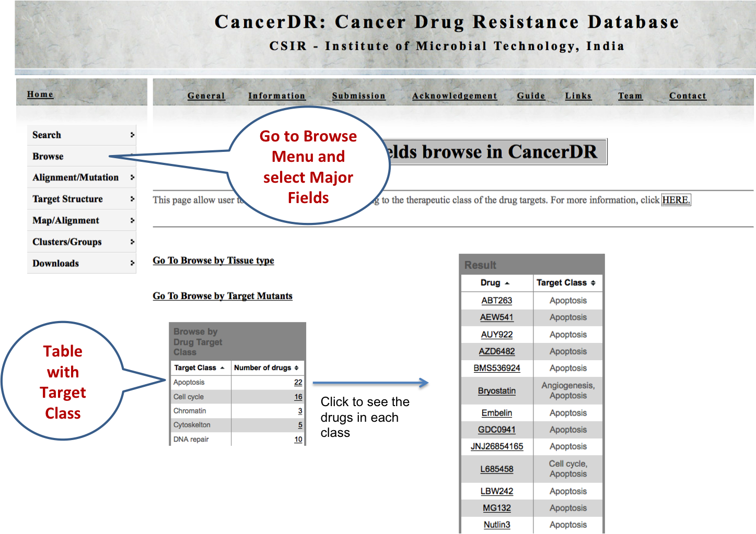
Task: Open the Target Structure submenu arrow
Action: 132,199
